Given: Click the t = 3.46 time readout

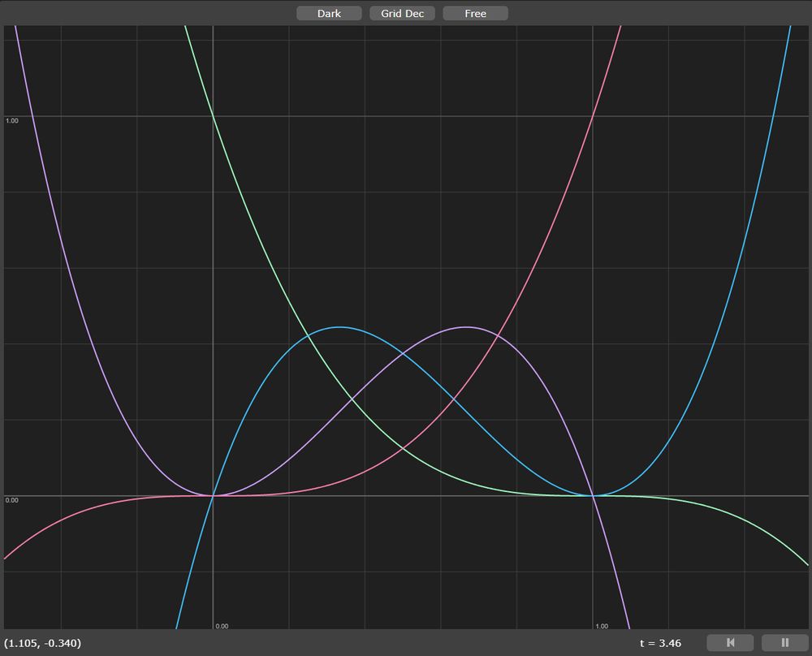Looking at the screenshot, I should point(660,643).
